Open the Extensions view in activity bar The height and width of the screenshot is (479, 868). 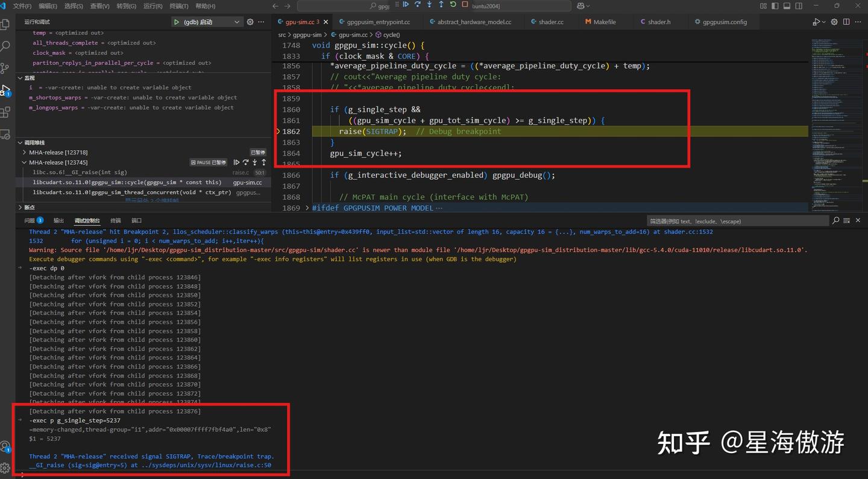(5, 112)
